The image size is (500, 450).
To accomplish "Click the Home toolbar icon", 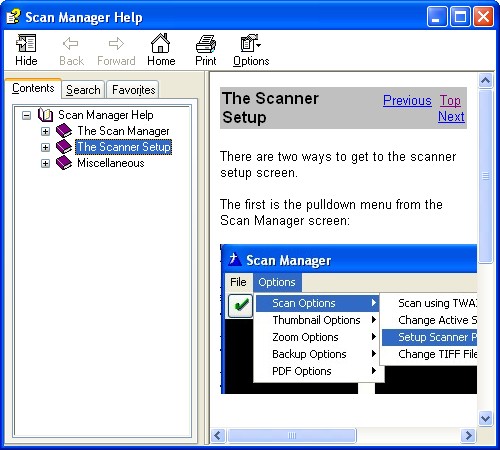I will (x=161, y=43).
